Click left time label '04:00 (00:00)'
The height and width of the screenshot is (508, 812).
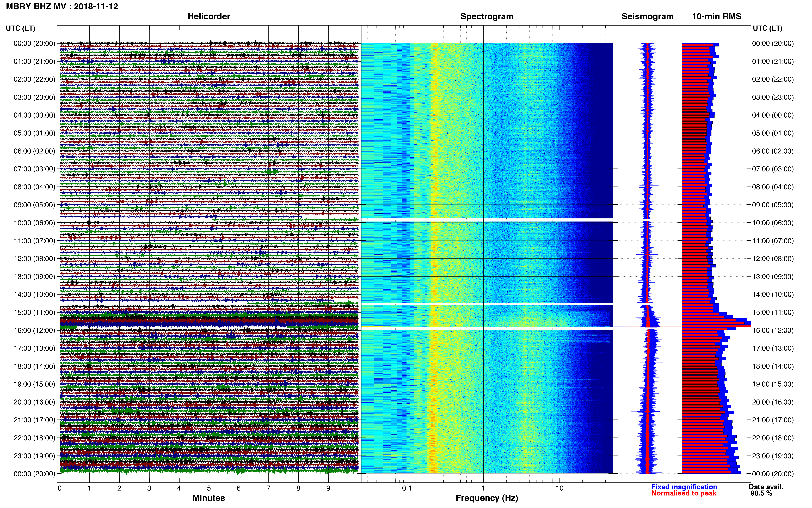pyautogui.click(x=34, y=115)
